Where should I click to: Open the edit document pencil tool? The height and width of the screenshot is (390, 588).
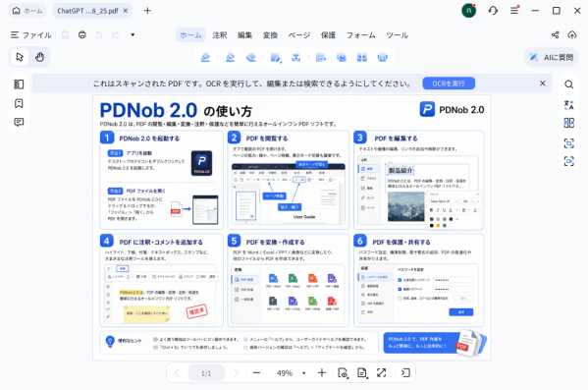click(x=276, y=58)
